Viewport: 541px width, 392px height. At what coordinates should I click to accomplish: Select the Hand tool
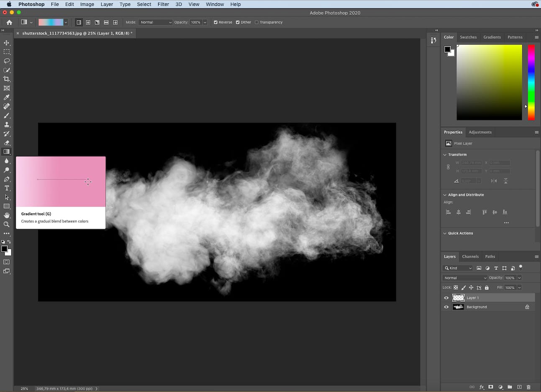pyautogui.click(x=7, y=215)
